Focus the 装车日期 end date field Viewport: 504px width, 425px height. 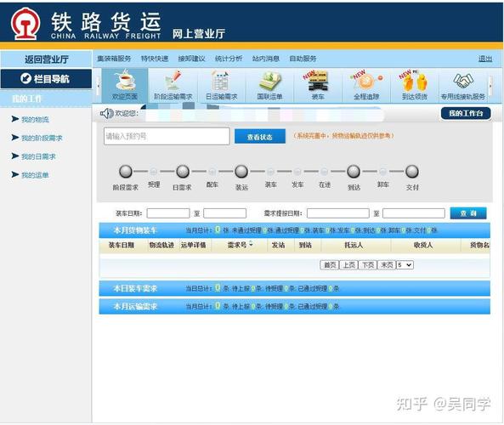(x=224, y=213)
